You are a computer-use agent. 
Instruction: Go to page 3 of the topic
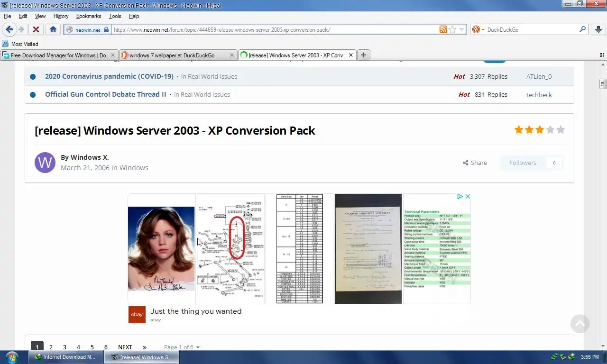point(64,347)
